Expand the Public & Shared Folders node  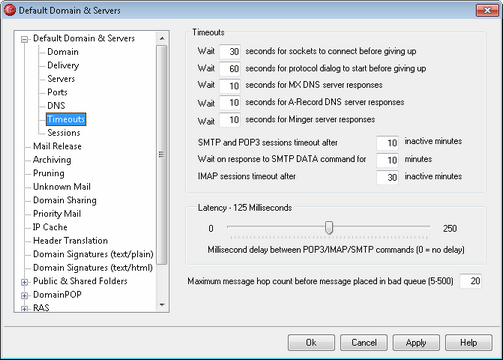pyautogui.click(x=24, y=282)
